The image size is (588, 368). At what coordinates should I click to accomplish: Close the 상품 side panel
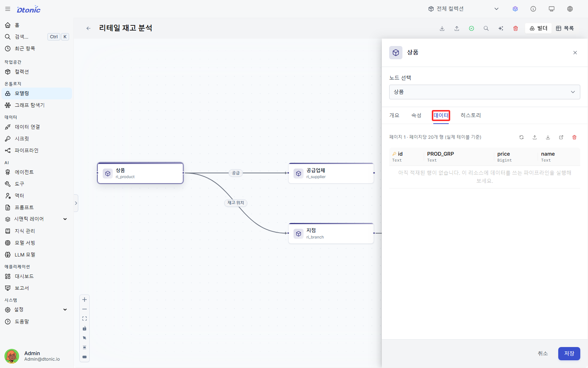pos(575,53)
